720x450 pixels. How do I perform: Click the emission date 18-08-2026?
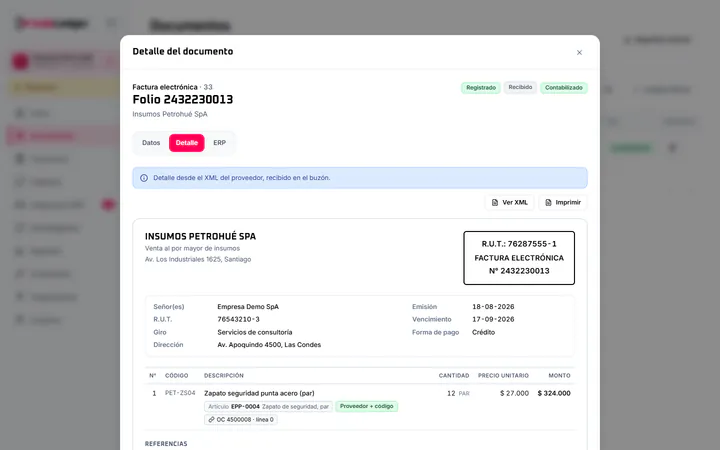pyautogui.click(x=493, y=307)
